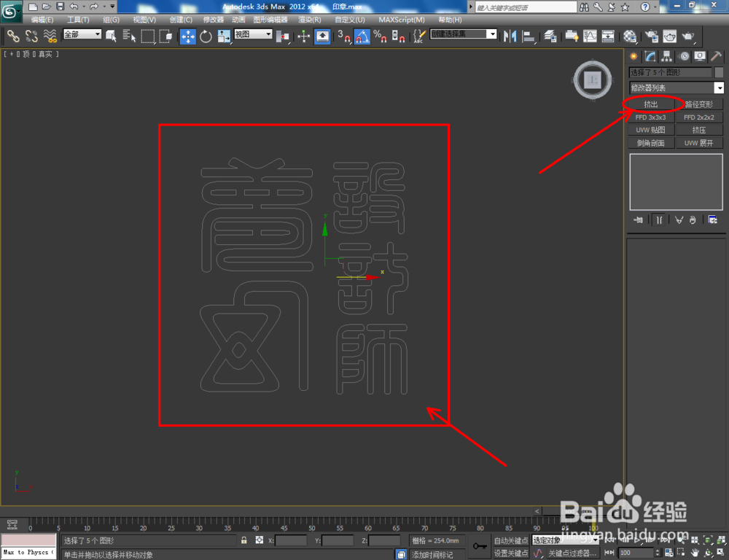Click the UVW 贴图 modifier button

pyautogui.click(x=651, y=130)
